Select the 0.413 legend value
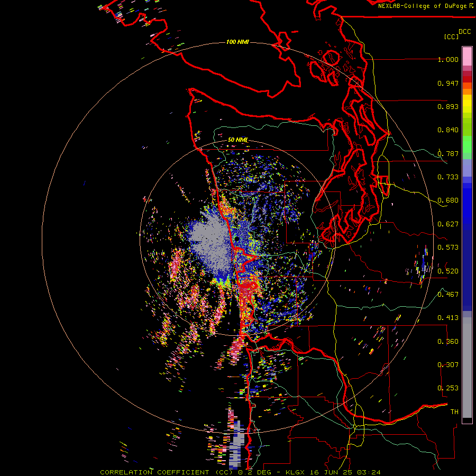Screen dimensions: 476x476 [x=448, y=318]
